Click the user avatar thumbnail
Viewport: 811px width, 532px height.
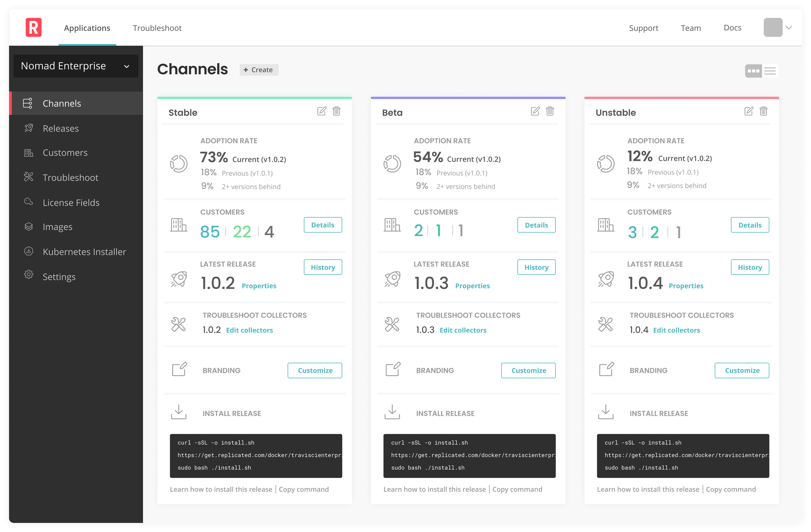pyautogui.click(x=773, y=27)
